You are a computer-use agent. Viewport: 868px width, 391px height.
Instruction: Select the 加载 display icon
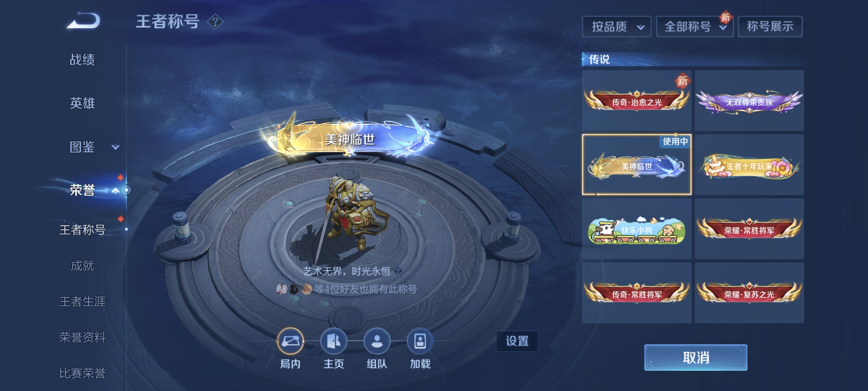pos(420,341)
